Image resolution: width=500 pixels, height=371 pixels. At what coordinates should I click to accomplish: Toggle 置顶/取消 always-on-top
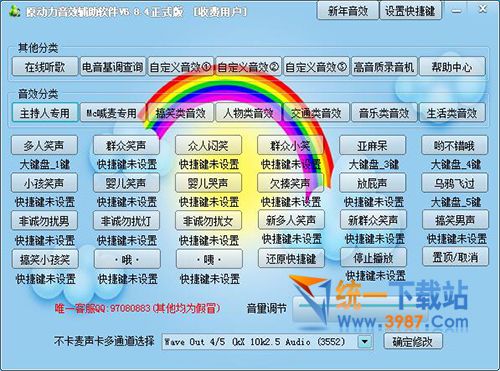click(x=455, y=257)
